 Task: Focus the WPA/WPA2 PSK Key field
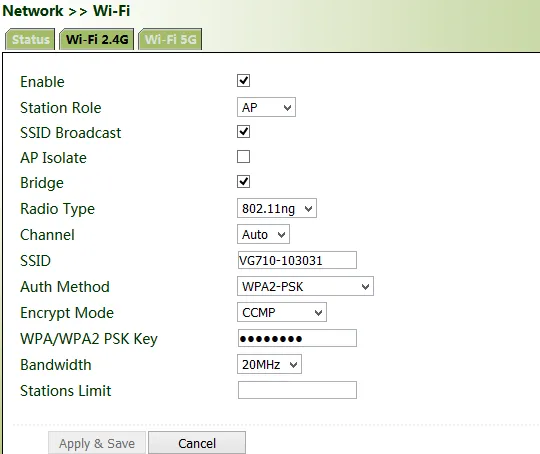click(x=297, y=338)
